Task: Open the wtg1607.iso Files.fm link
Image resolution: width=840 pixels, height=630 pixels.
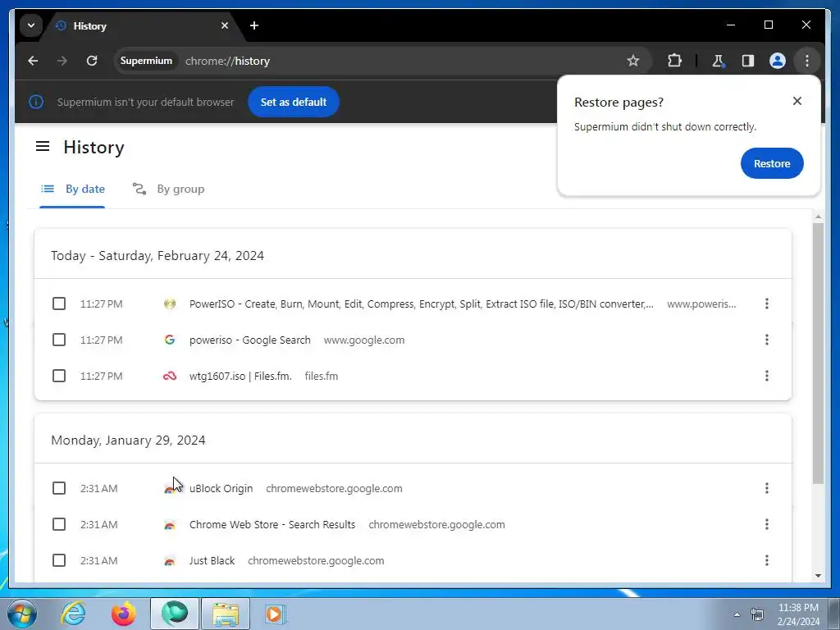Action: 240,376
